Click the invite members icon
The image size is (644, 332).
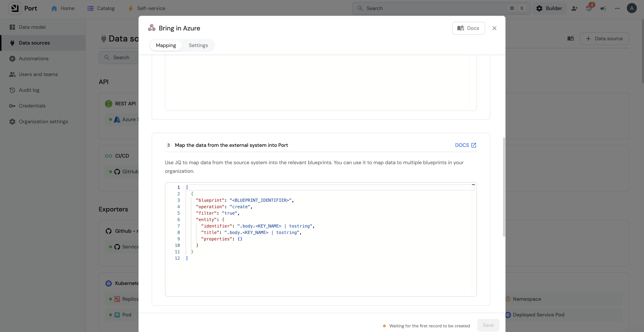574,8
